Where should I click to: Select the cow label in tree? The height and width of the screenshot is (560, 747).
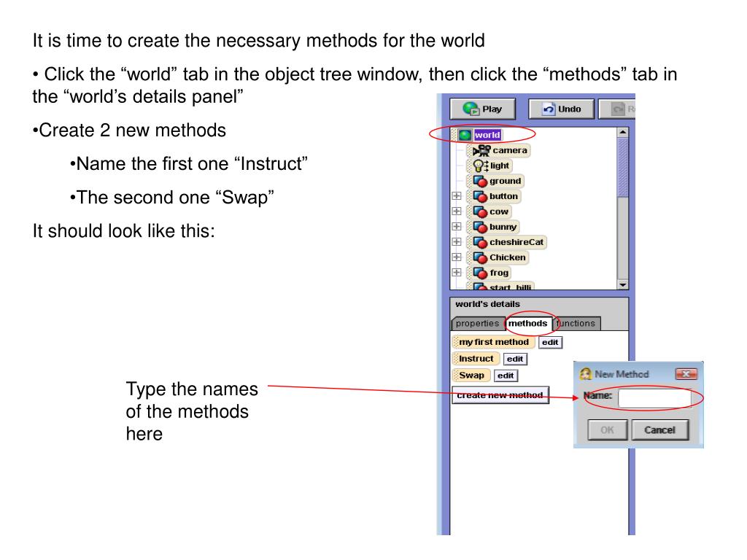pyautogui.click(x=499, y=211)
